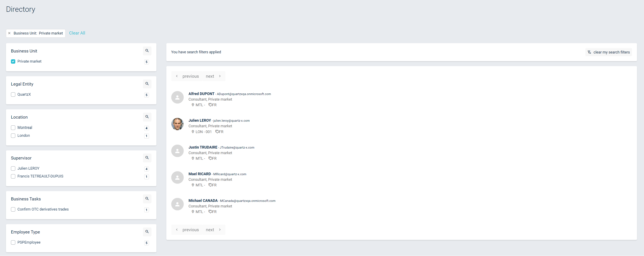Screen dimensions: 644x256
Task: Click Julien LEROY profile photo
Action: [177, 124]
